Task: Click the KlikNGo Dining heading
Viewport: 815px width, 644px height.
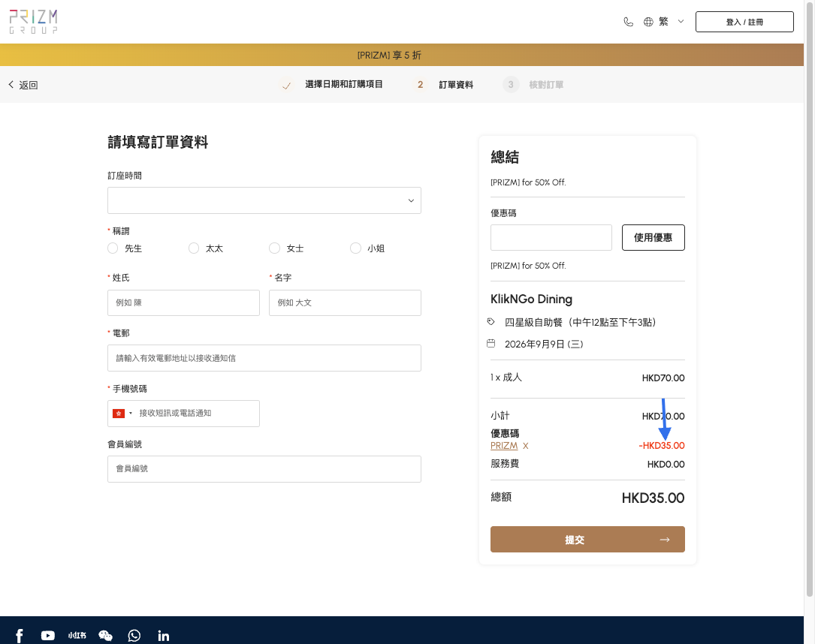Action: pyautogui.click(x=531, y=299)
